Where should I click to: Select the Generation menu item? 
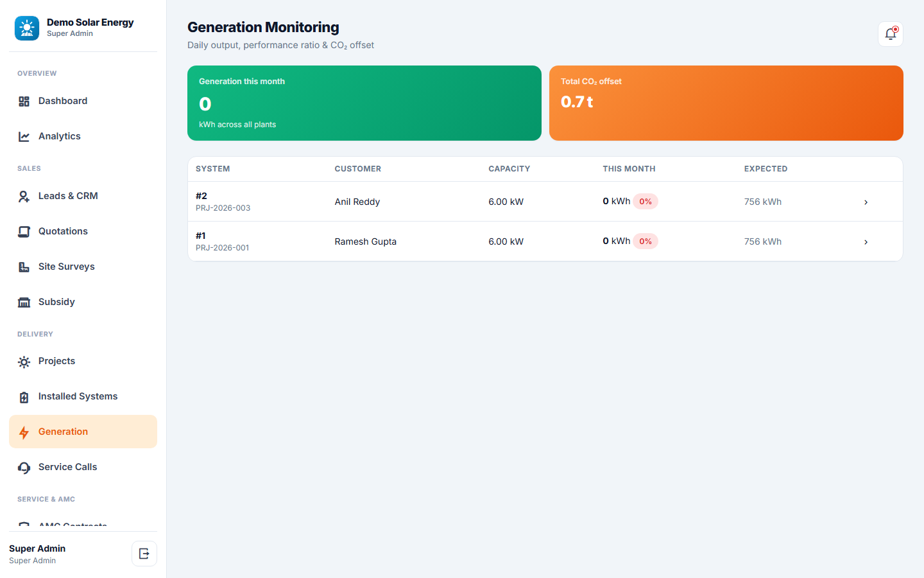point(83,432)
